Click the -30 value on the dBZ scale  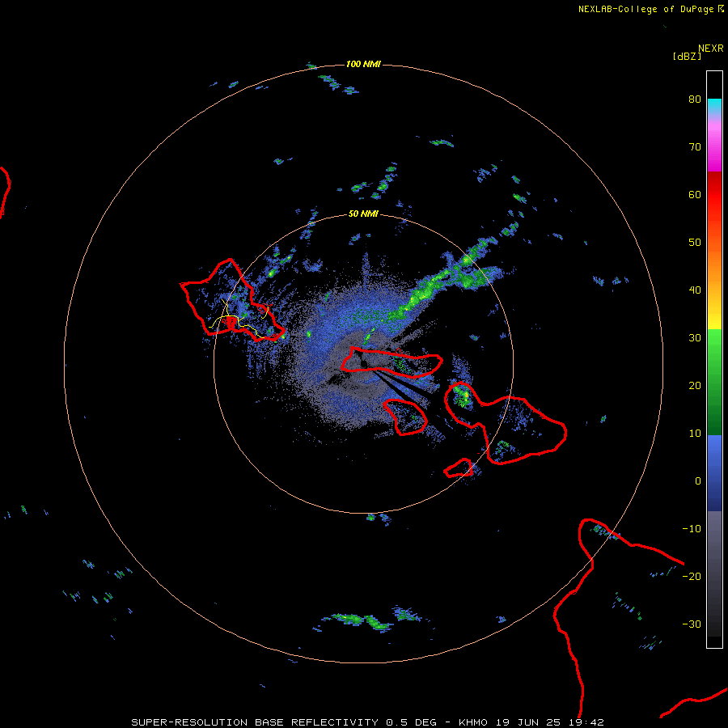coord(692,624)
